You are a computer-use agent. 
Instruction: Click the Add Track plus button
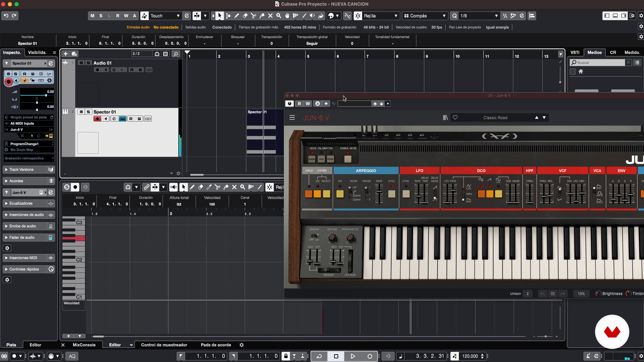click(x=66, y=54)
